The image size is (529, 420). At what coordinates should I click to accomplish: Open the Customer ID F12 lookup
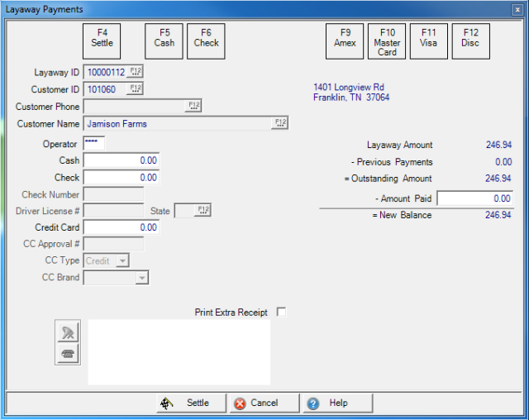tap(136, 88)
